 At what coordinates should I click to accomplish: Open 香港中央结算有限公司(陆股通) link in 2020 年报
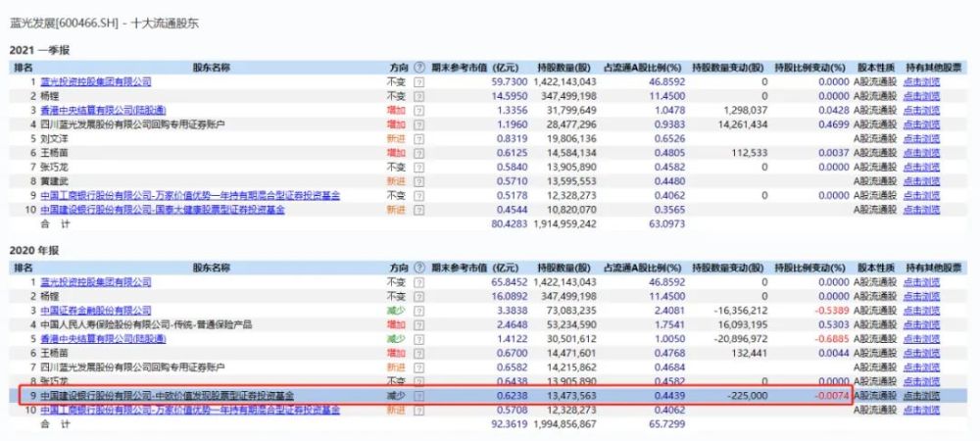coord(104,339)
